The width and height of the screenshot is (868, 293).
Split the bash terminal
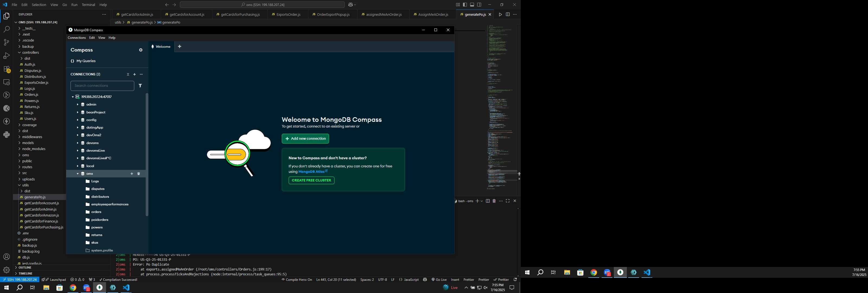pyautogui.click(x=488, y=201)
